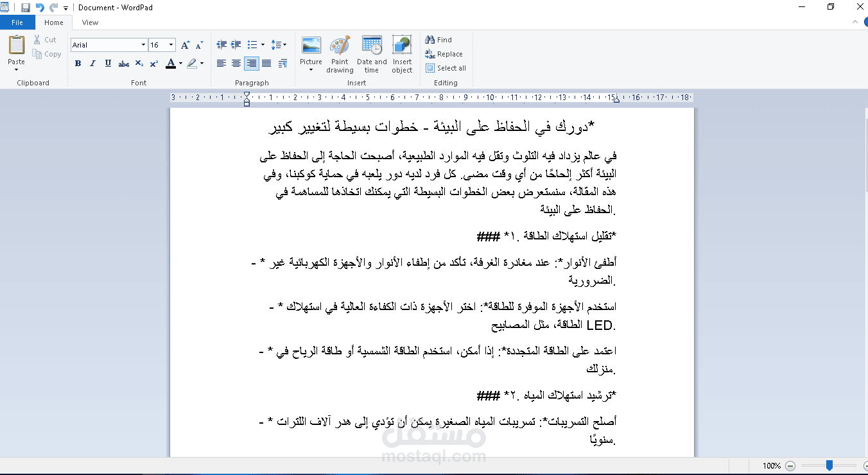
Task: Toggle underline formatting
Action: click(x=108, y=64)
